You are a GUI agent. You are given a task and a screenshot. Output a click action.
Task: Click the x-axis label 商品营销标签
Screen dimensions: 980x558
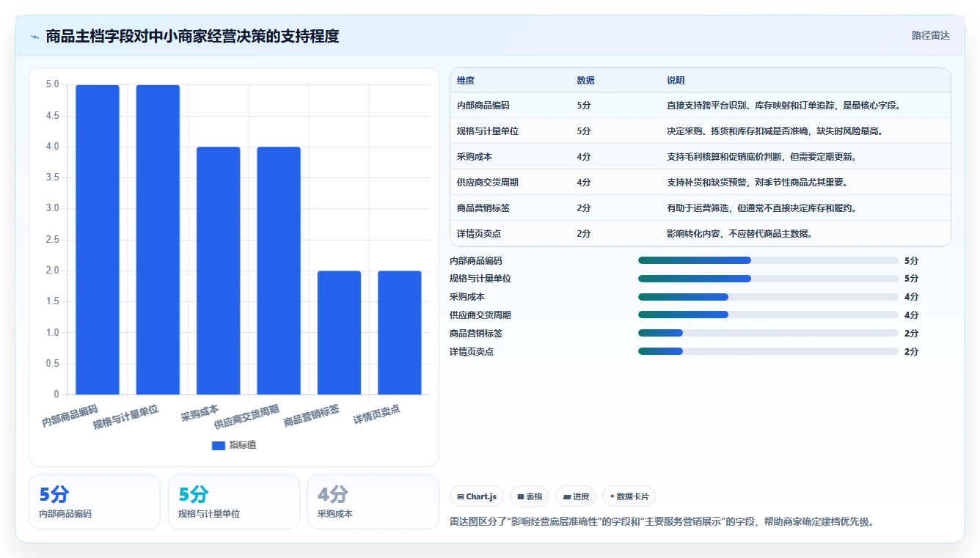(x=312, y=416)
